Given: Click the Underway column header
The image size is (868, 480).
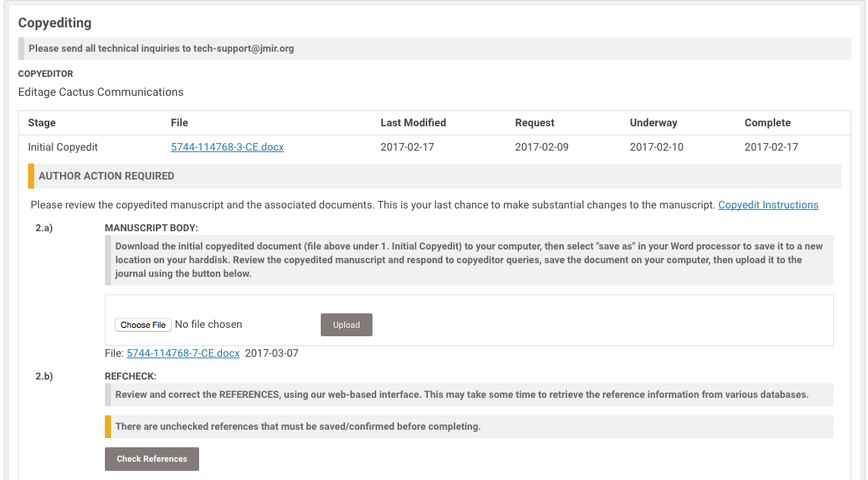Looking at the screenshot, I should [x=653, y=122].
